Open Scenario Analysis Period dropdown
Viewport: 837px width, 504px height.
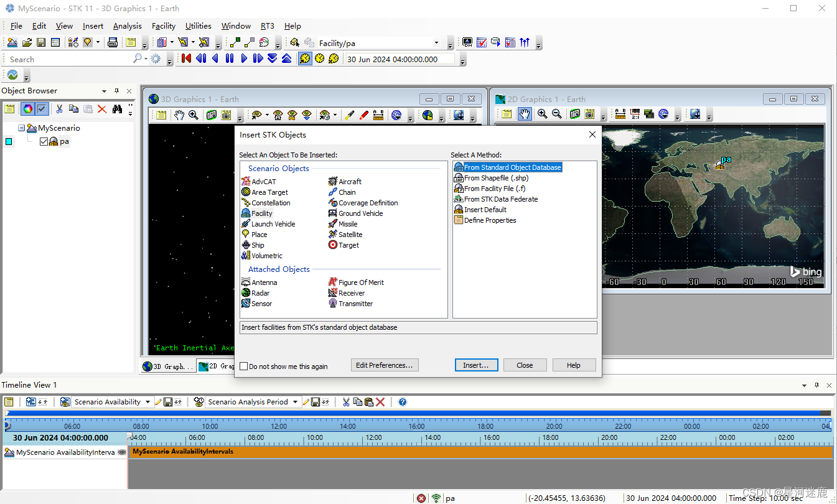tap(296, 402)
